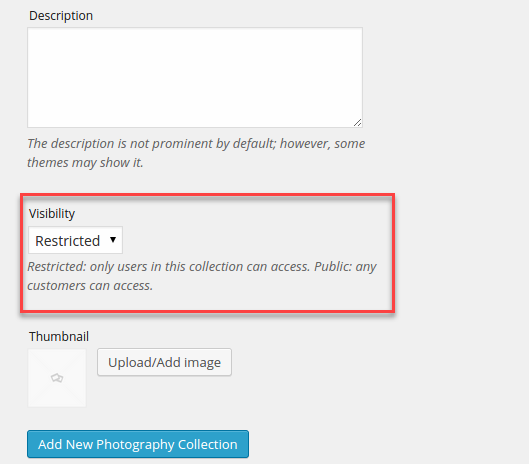Viewport: 529px width, 464px height.
Task: Click 'Collection' word on blue submit button
Action: coord(207,444)
